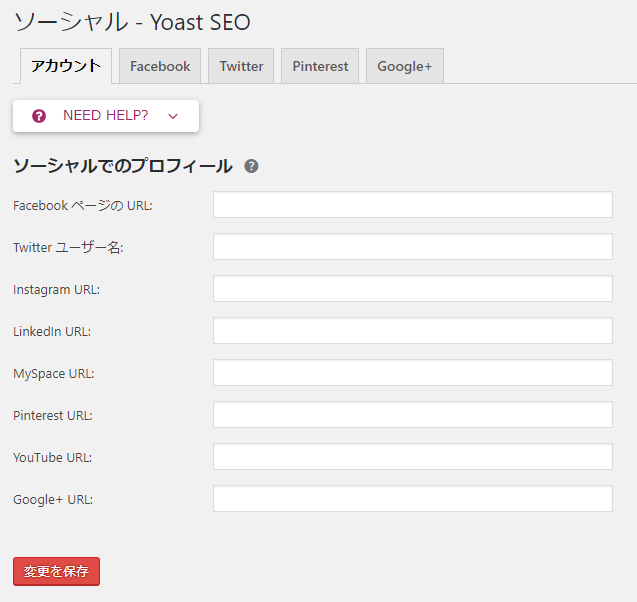The height and width of the screenshot is (602, 637).
Task: Select the アカウント tab
Action: (66, 66)
